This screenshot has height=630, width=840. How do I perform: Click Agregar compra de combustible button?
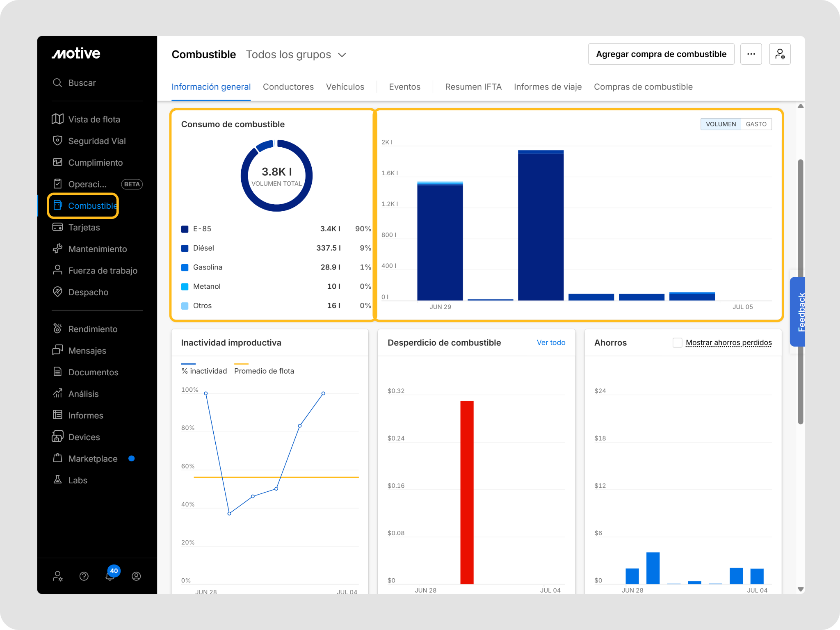click(661, 54)
